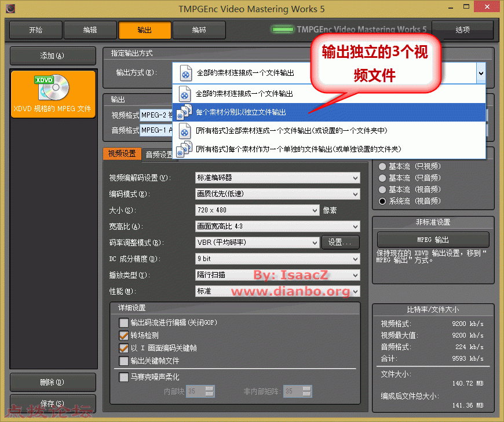
Task: Enable 输出关键帧文件 checkbox
Action: pos(123,361)
